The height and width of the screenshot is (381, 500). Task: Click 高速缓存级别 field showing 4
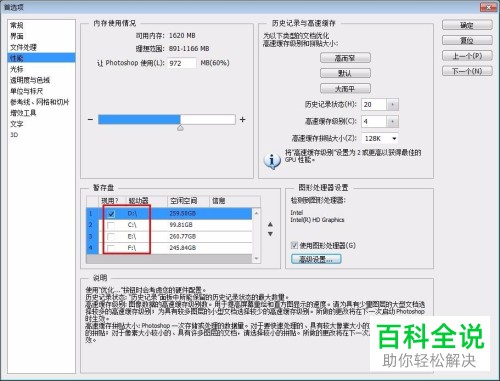[x=374, y=121]
